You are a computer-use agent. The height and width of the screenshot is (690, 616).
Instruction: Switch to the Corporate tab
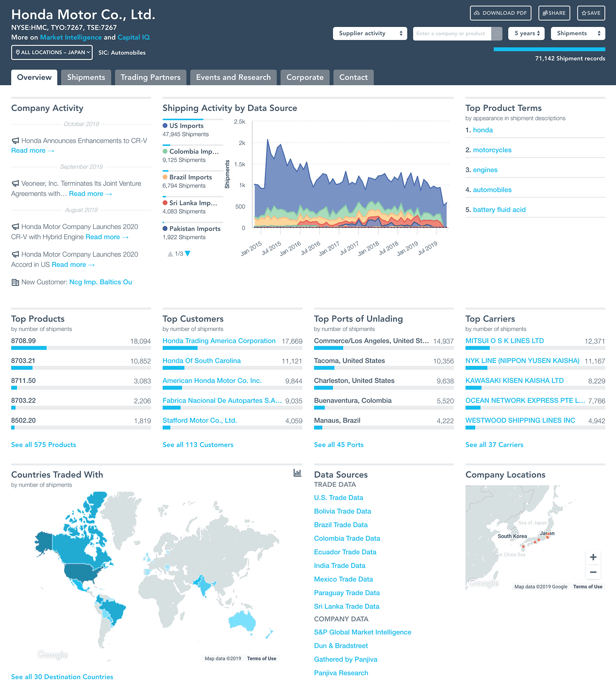(x=305, y=77)
